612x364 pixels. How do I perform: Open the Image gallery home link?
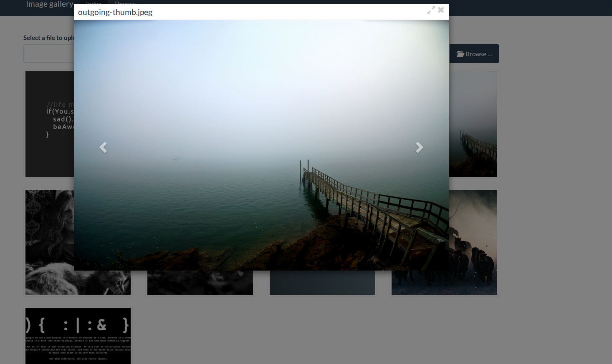click(50, 4)
